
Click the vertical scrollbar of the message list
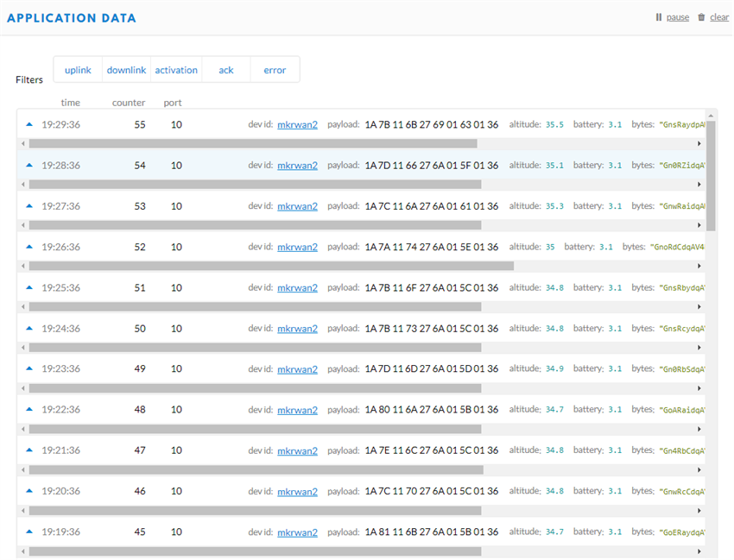tap(711, 173)
